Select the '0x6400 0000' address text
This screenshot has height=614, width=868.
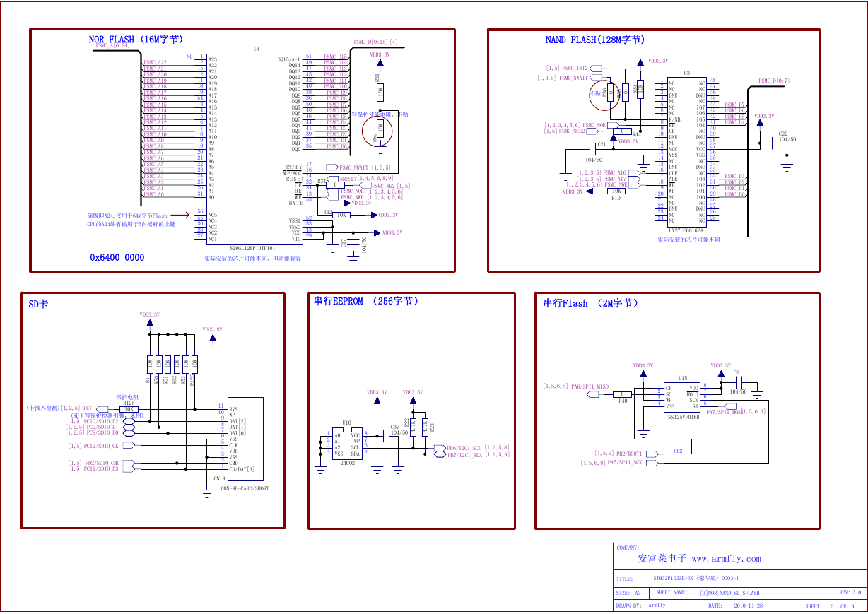(x=117, y=258)
